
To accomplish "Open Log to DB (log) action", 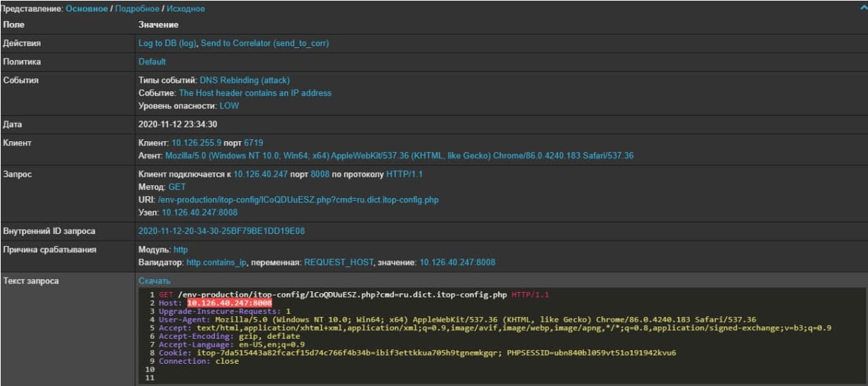I will pos(168,43).
